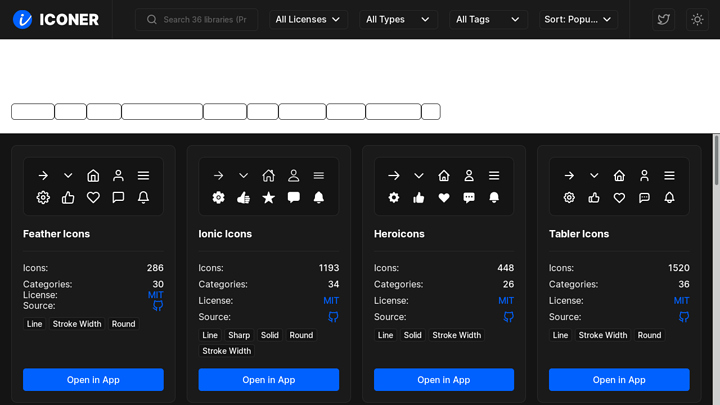Open the Feather Icons MIT license link
The height and width of the screenshot is (405, 720).
point(156,295)
